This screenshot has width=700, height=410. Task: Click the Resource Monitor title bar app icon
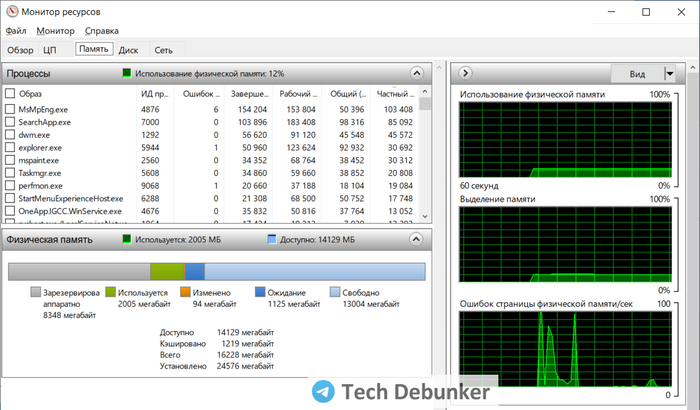13,11
